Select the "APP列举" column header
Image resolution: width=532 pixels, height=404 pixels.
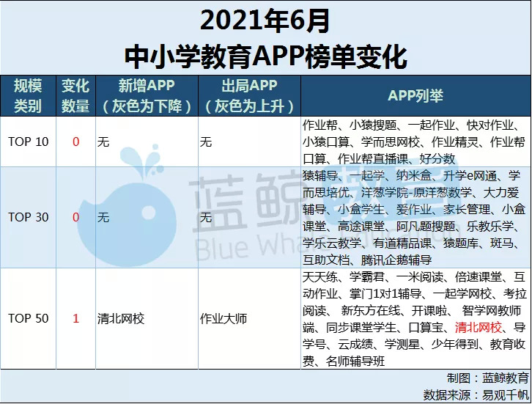click(415, 96)
